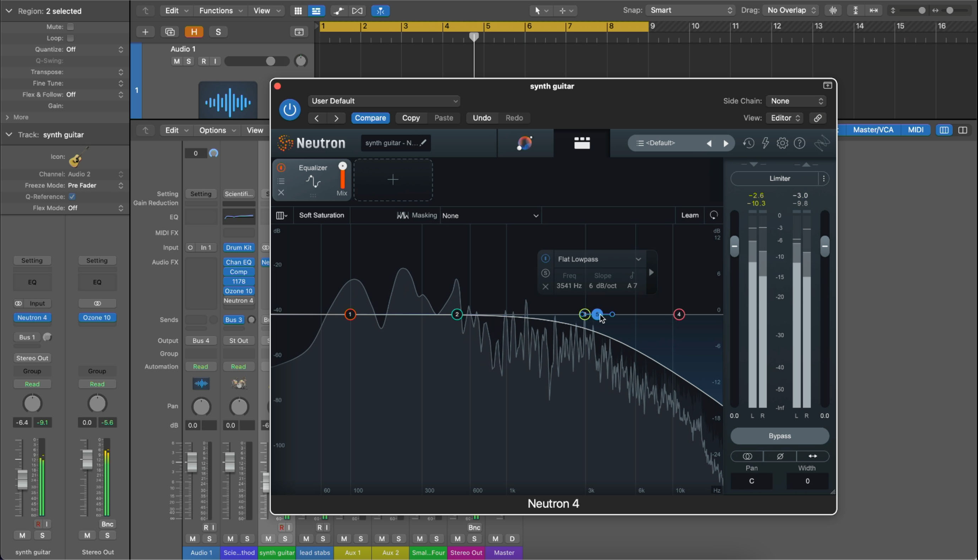Toggle the stereo link circles icon

click(x=747, y=456)
